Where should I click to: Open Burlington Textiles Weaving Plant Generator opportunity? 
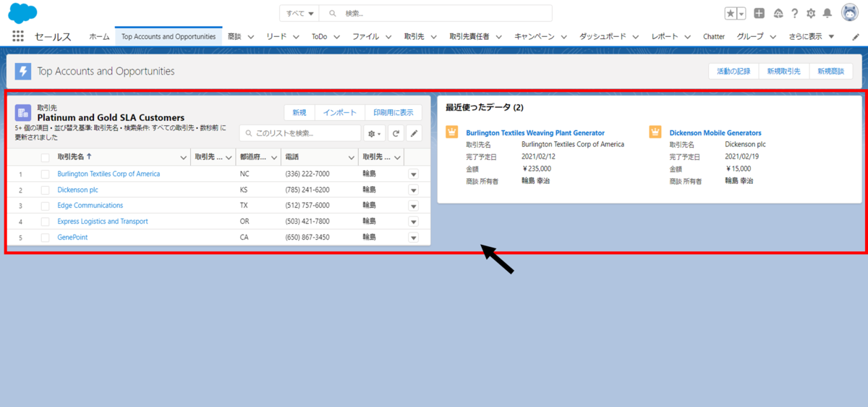tap(535, 133)
